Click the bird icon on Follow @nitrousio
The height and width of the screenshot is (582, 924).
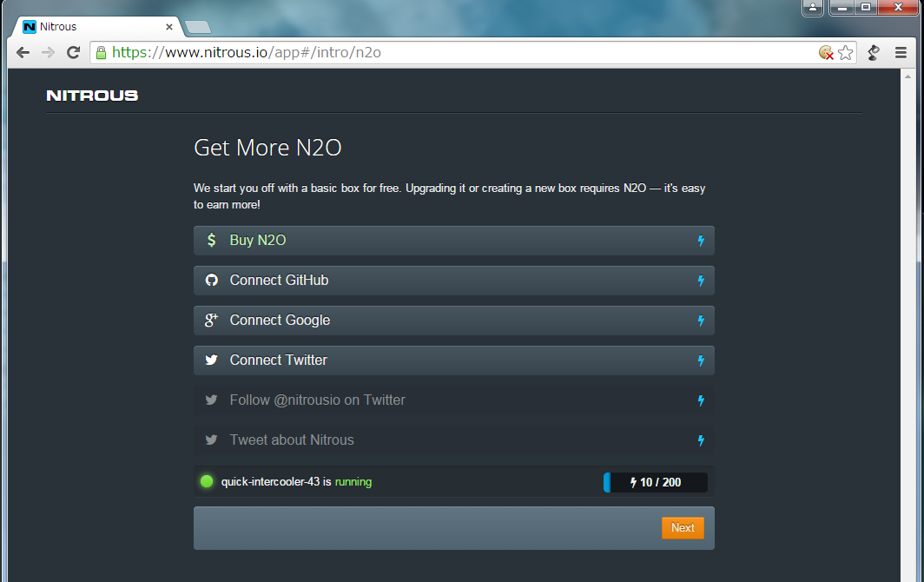coord(212,400)
